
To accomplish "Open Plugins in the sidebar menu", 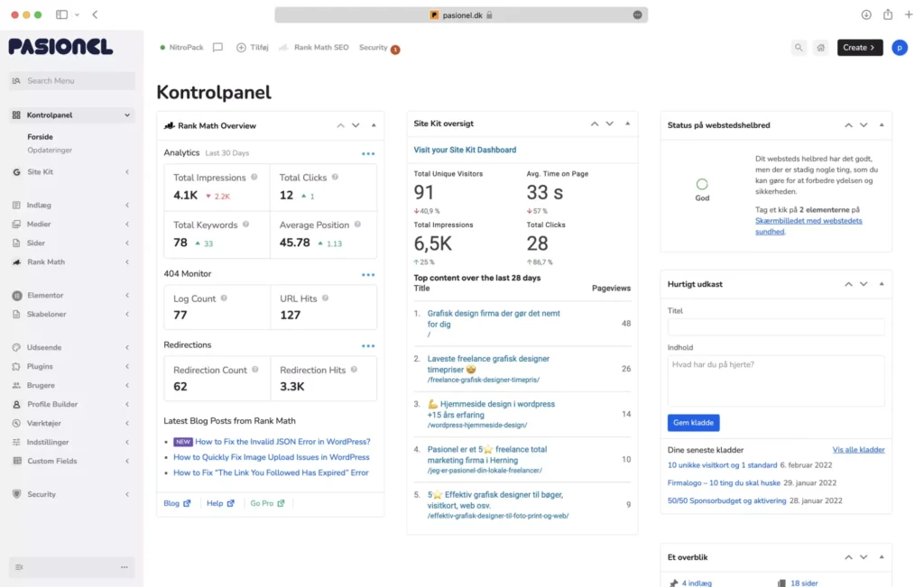I will [x=40, y=367].
